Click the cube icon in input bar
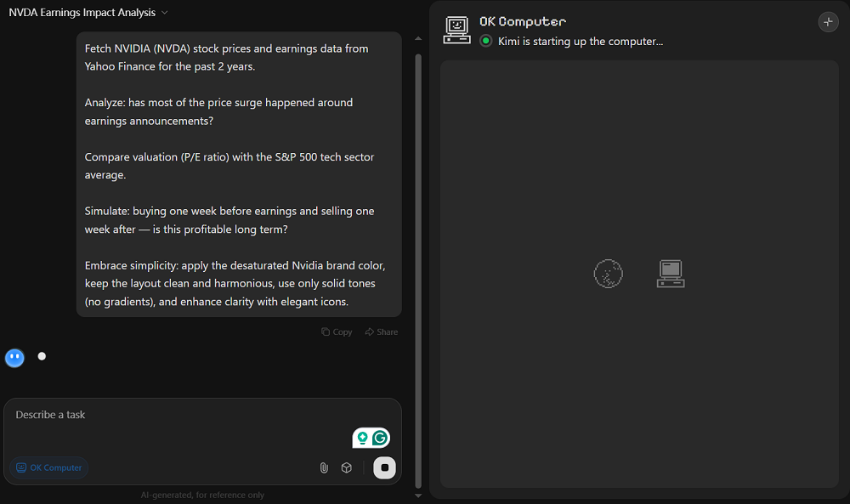The height and width of the screenshot is (504, 850). pos(347,467)
